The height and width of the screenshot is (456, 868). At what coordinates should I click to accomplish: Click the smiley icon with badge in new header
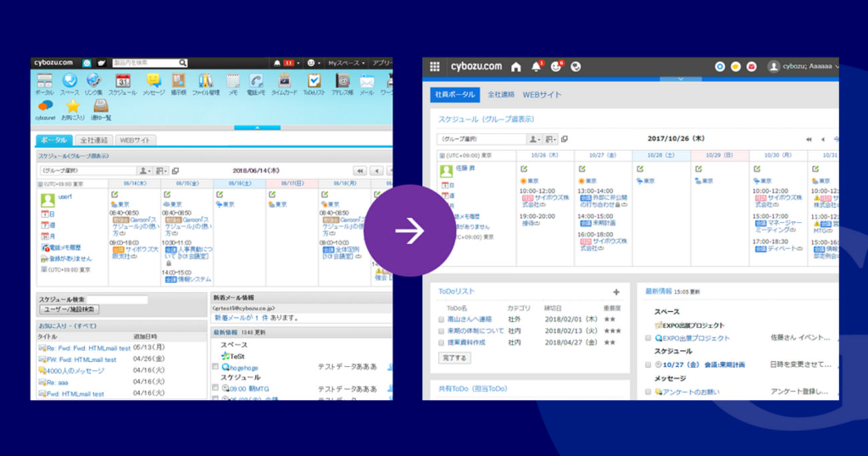(x=556, y=67)
